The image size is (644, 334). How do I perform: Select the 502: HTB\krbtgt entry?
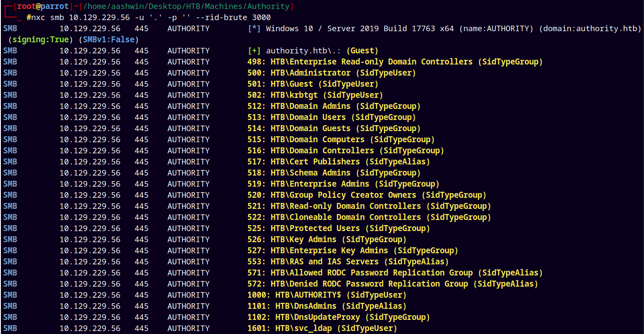click(x=315, y=95)
